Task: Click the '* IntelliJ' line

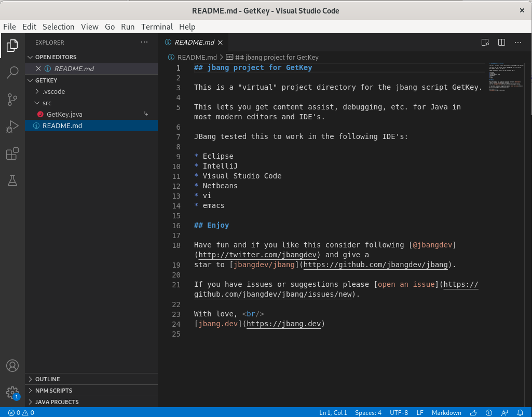Action: pos(216,166)
